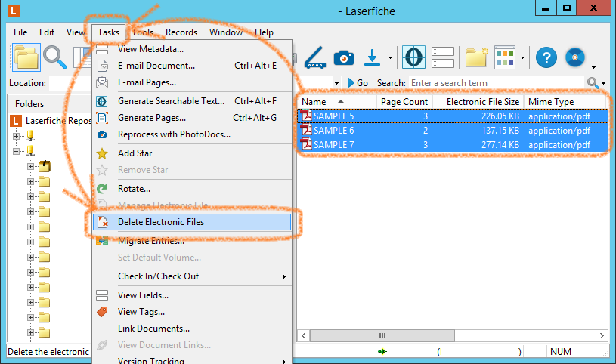Click the scroll left arrow
The height and width of the screenshot is (364, 616).
tap(303, 336)
